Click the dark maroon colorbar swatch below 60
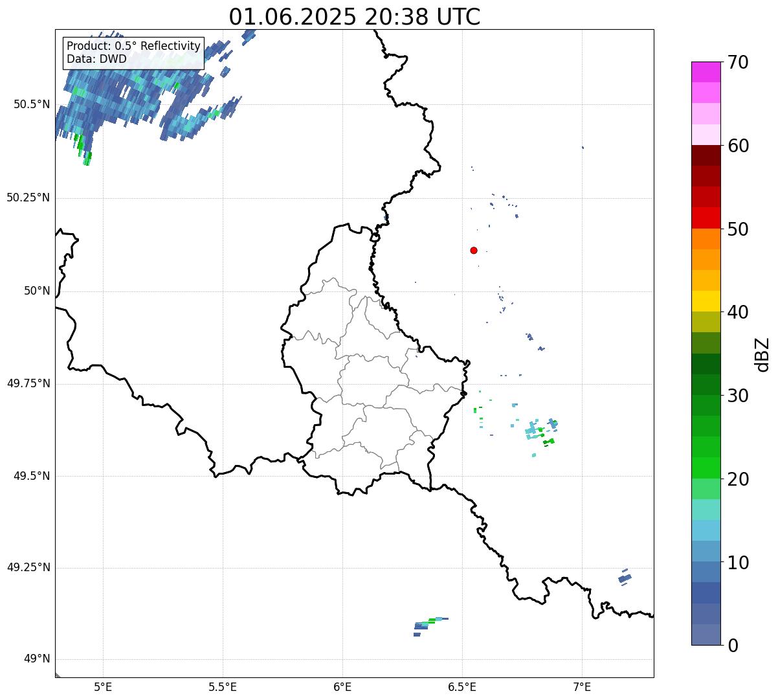Image resolution: width=778 pixels, height=700 pixels. click(x=706, y=155)
